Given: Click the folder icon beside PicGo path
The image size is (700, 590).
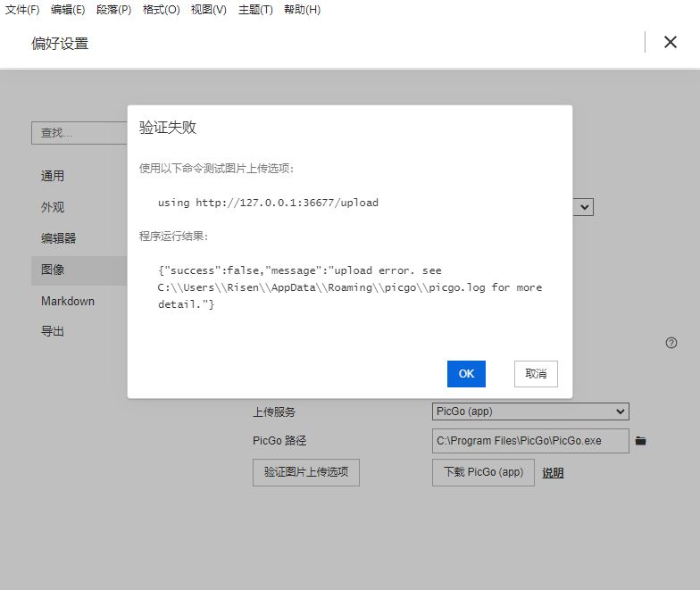Looking at the screenshot, I should [640, 441].
